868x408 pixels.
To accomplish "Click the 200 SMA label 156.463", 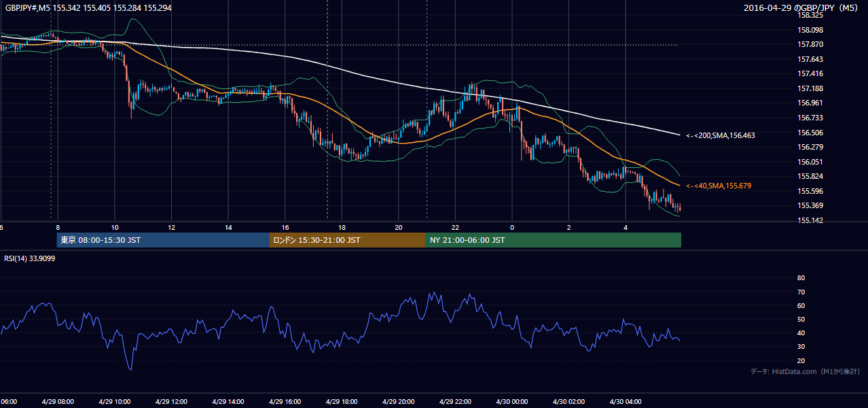I will [x=721, y=136].
